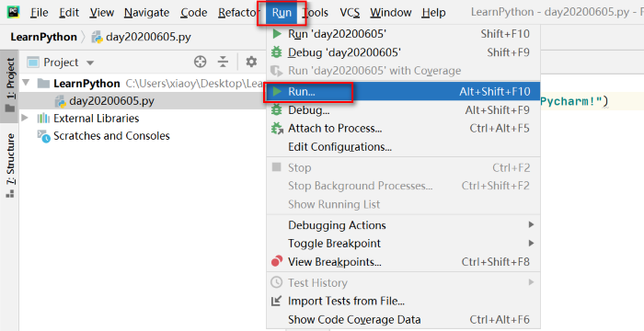
Task: Collapse the LearnPython folder tree node
Action: click(x=27, y=83)
